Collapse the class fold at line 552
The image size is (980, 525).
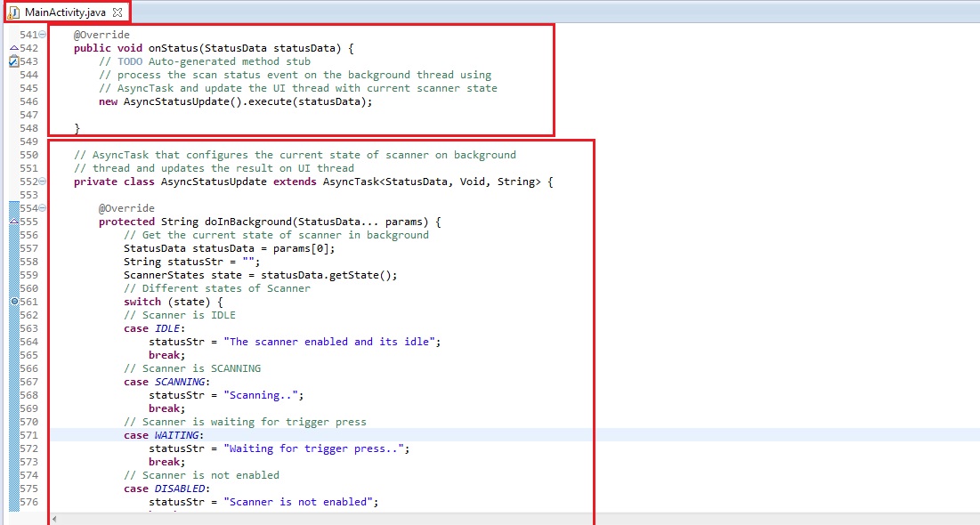[42, 182]
